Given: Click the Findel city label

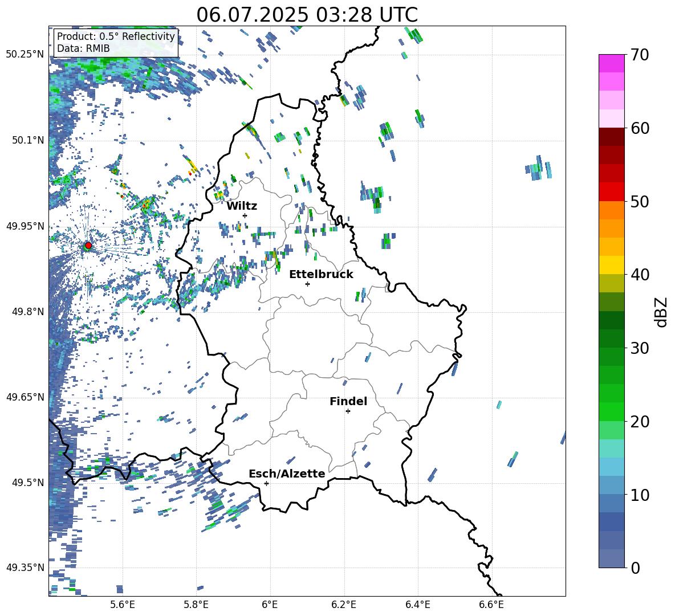Looking at the screenshot, I should point(348,401).
